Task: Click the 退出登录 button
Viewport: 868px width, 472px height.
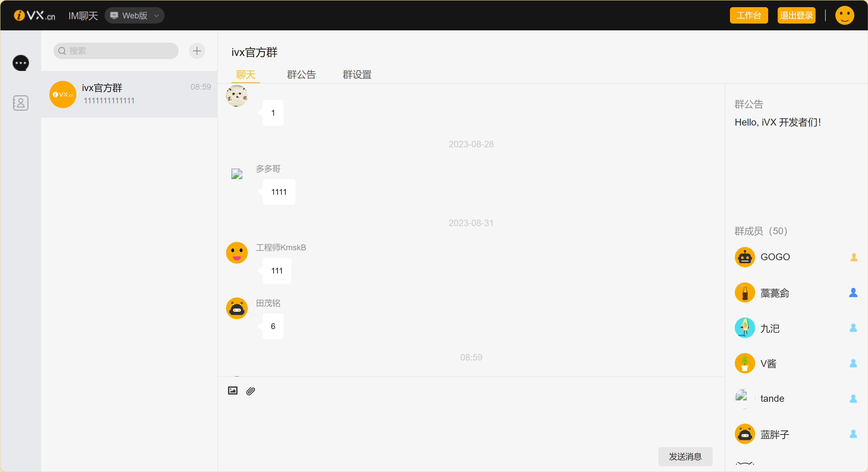Action: tap(796, 16)
